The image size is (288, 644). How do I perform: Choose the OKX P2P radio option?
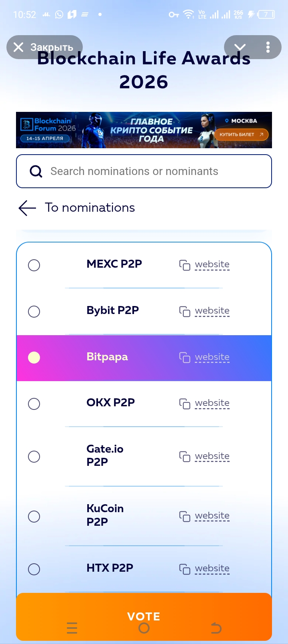34,404
